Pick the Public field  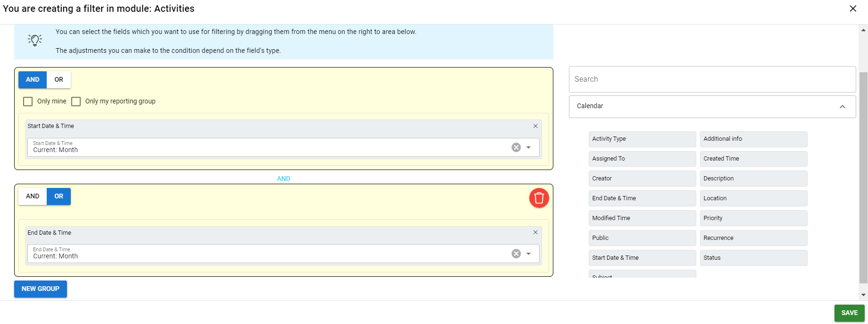click(642, 238)
